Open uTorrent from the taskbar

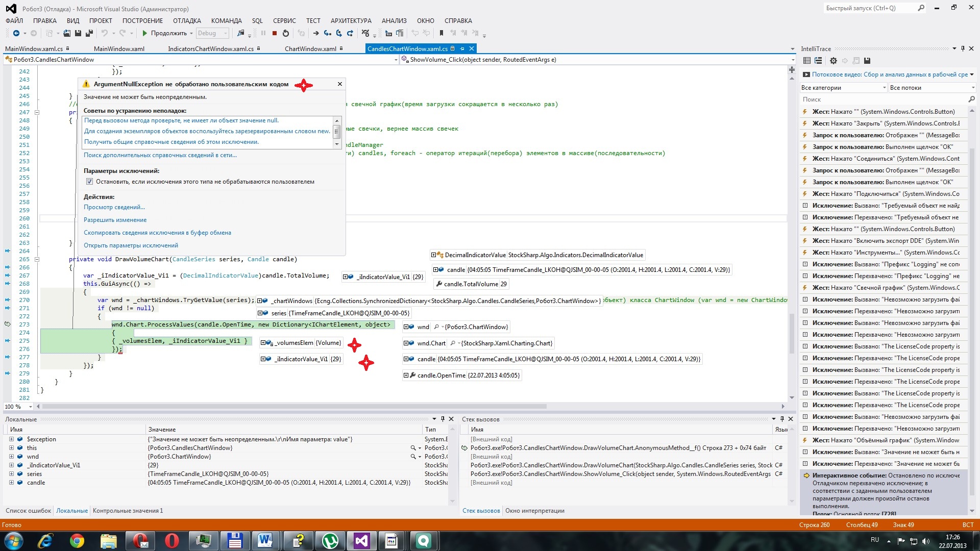click(330, 540)
